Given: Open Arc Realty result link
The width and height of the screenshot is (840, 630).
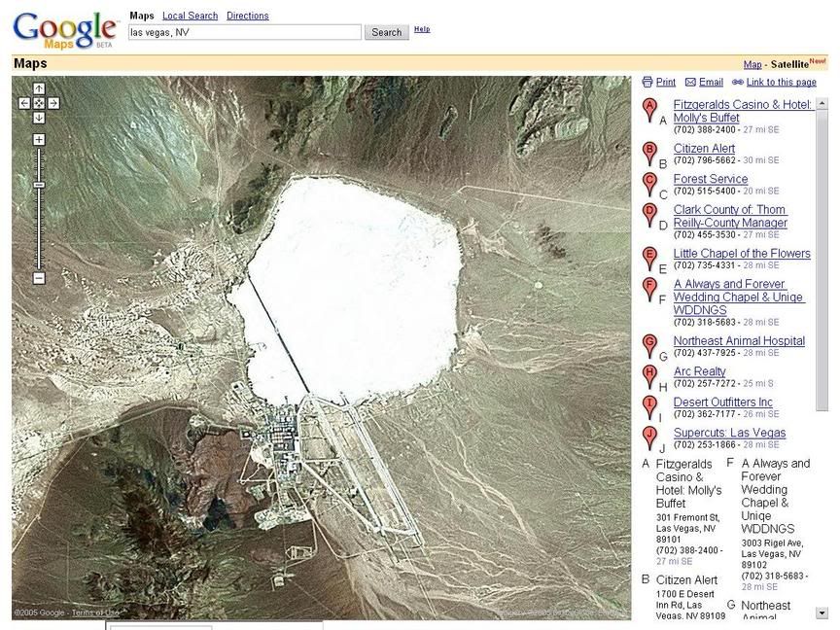Looking at the screenshot, I should 700,371.
